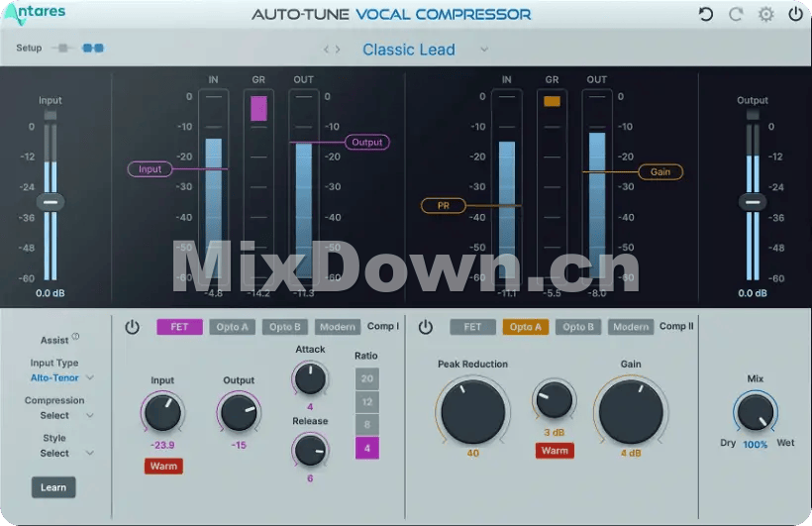Screen dimensions: 812x526
Task: Toggle Warm button under Comp II
Action: tap(555, 451)
